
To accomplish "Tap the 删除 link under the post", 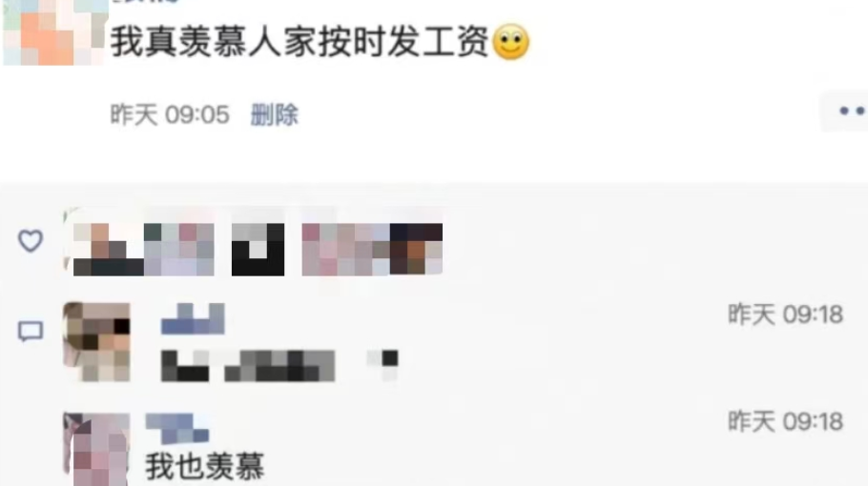I will pos(275,115).
